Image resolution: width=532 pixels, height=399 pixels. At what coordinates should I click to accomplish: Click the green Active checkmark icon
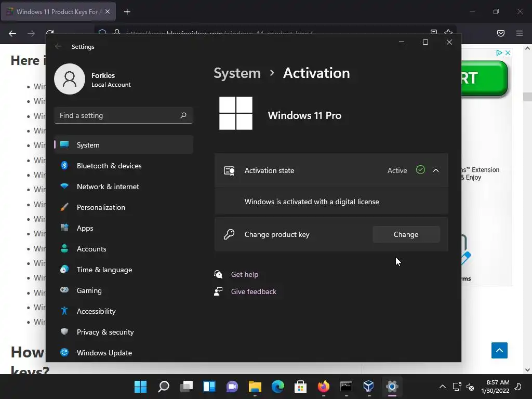pyautogui.click(x=420, y=170)
